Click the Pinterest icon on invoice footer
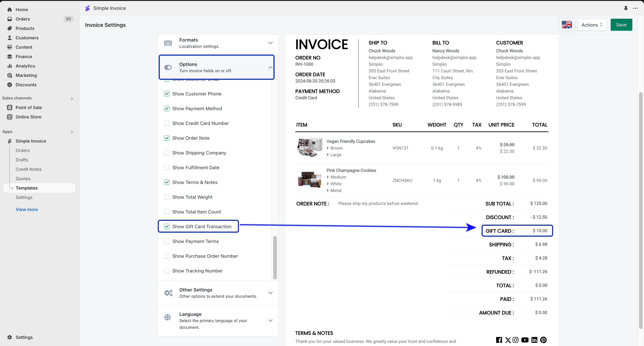This screenshot has height=346, width=644. click(x=543, y=340)
